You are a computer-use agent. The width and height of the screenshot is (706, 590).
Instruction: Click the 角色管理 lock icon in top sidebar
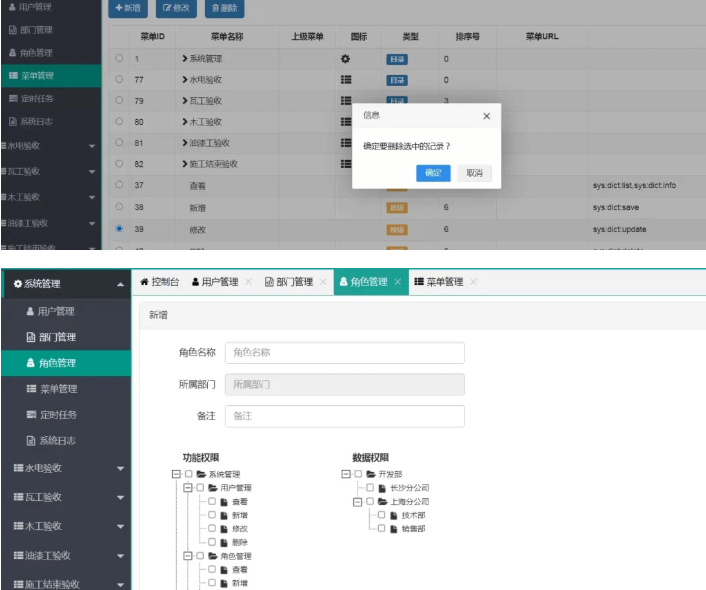[x=13, y=53]
